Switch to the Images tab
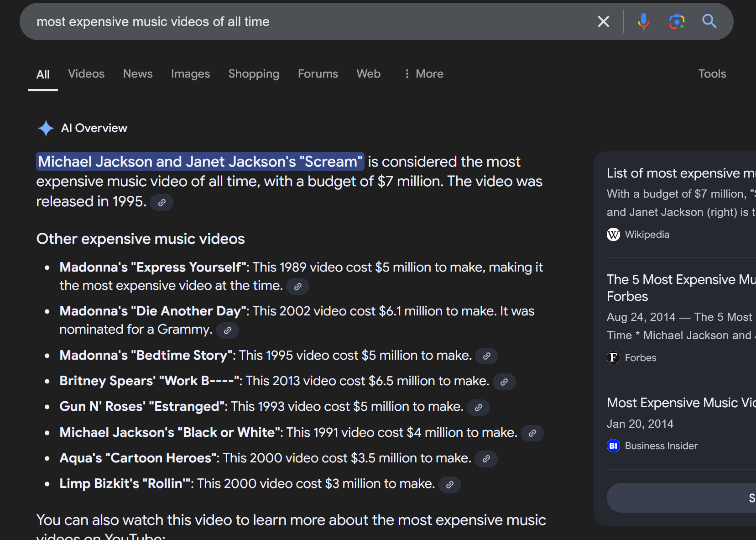The width and height of the screenshot is (756, 540). click(x=190, y=74)
